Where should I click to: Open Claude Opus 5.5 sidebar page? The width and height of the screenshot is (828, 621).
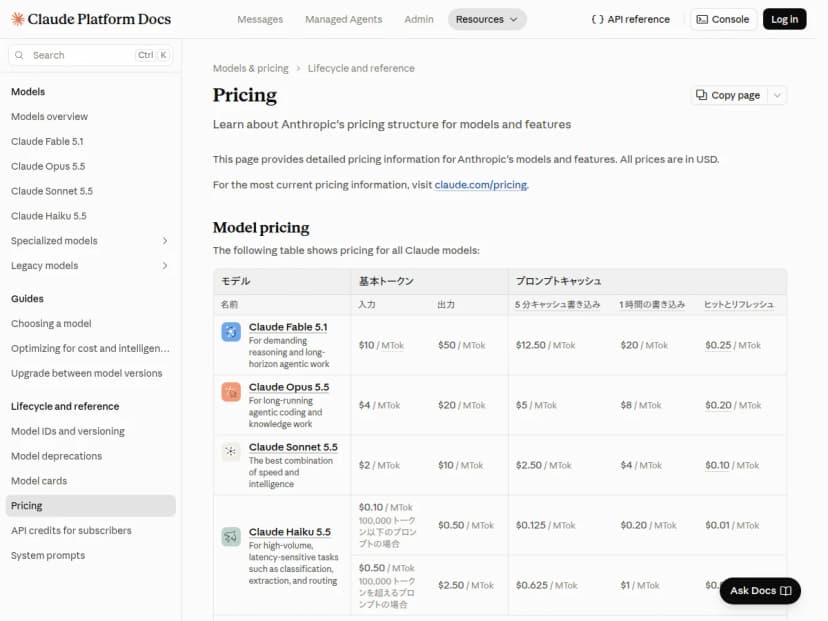[48, 166]
